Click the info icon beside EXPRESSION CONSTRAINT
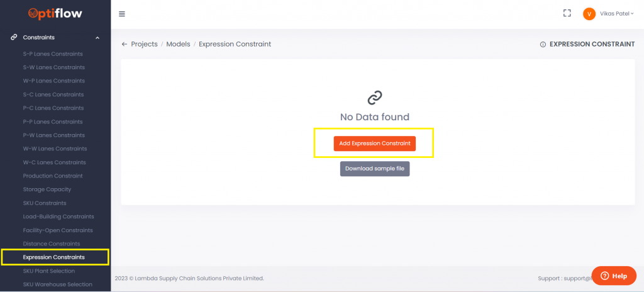Image resolution: width=644 pixels, height=292 pixels. coord(543,45)
